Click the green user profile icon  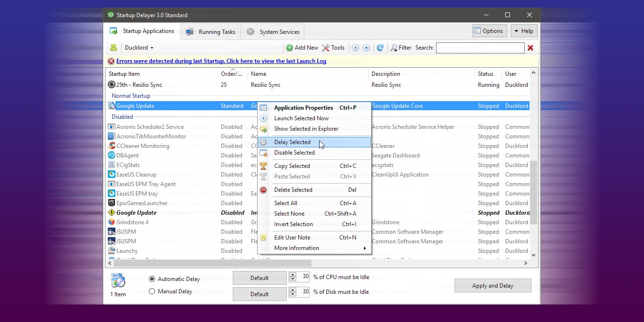click(x=114, y=47)
